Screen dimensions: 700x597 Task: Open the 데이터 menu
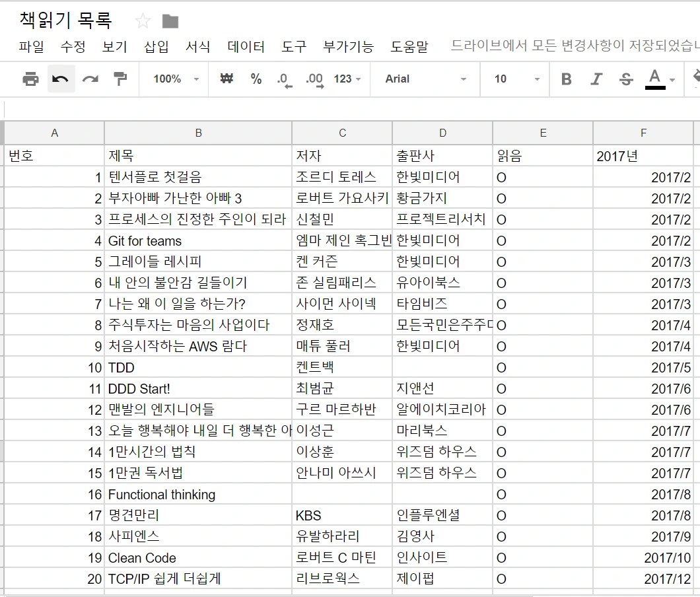245,47
